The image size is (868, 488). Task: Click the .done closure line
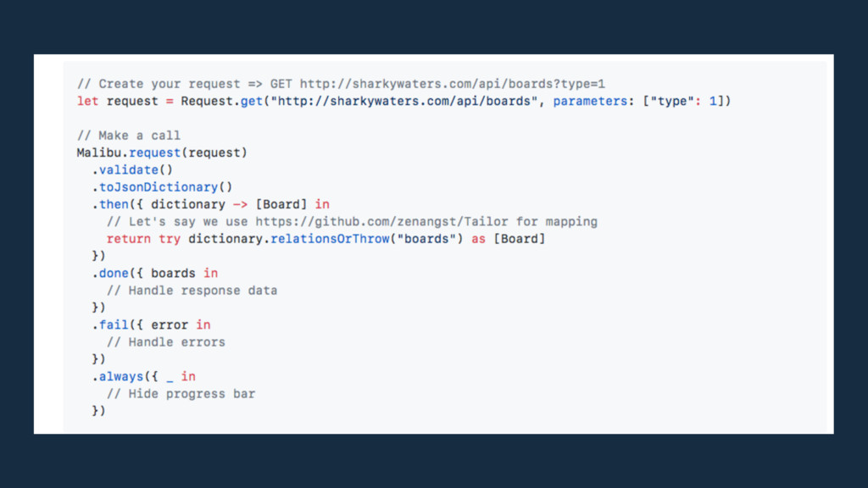(154, 273)
